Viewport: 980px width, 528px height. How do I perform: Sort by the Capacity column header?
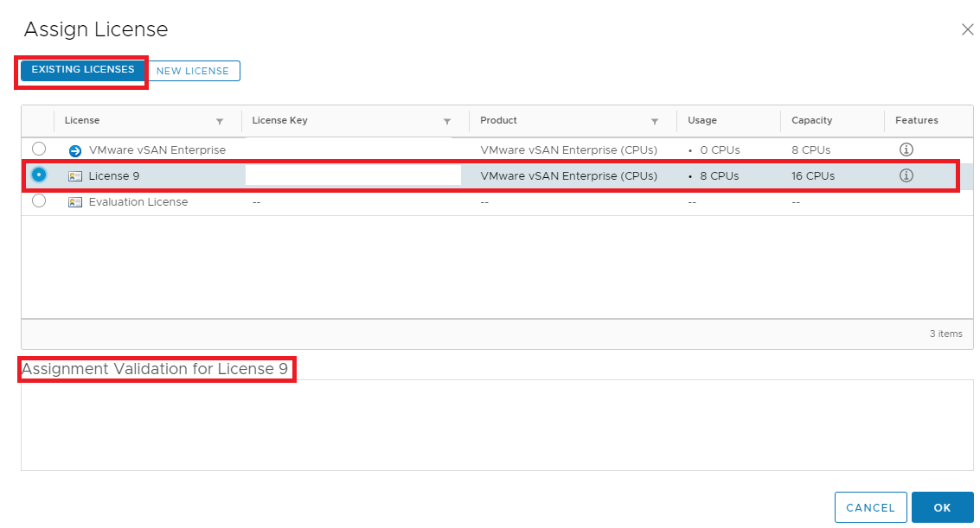[811, 120]
